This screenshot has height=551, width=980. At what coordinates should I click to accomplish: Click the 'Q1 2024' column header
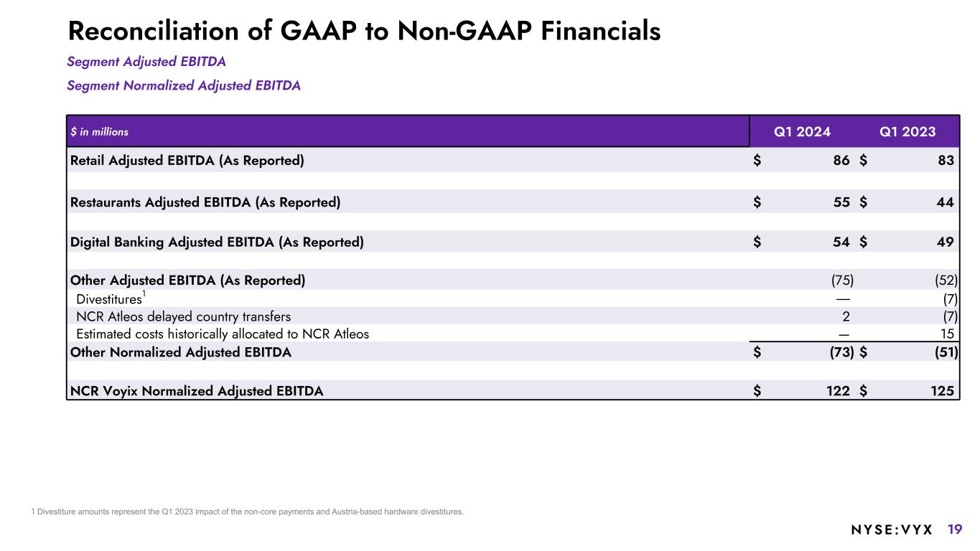point(802,132)
